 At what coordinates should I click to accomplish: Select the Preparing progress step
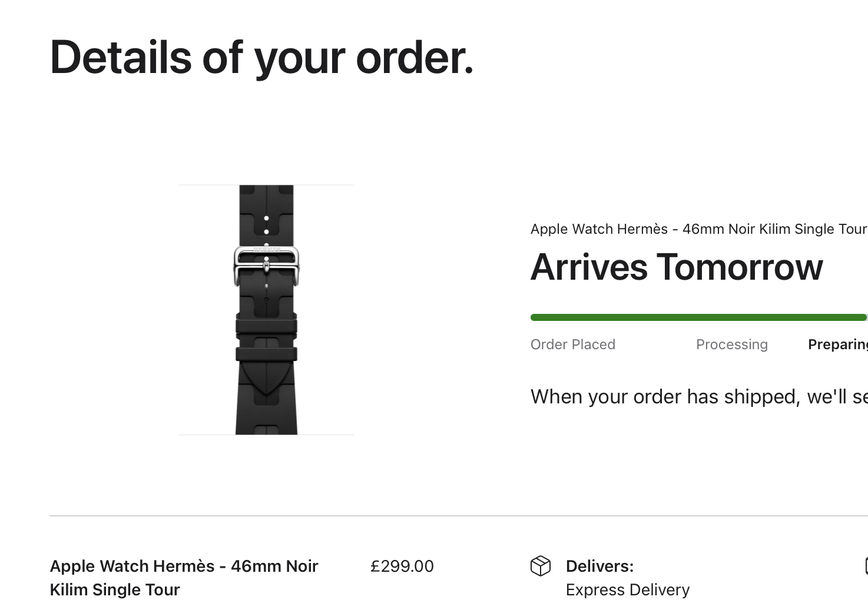click(837, 344)
